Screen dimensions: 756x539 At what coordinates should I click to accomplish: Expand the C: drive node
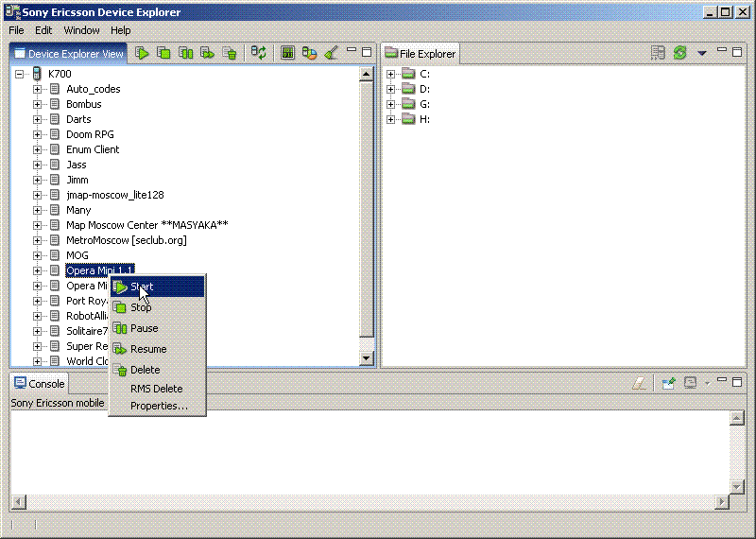(x=390, y=74)
